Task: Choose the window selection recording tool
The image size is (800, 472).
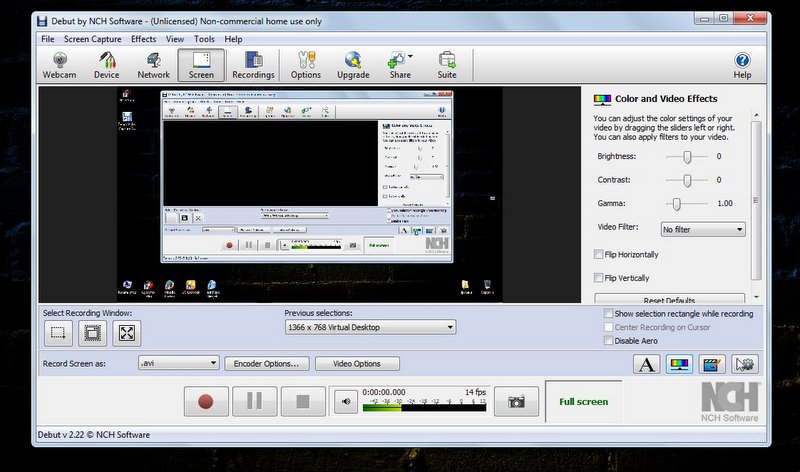Action: tap(92, 333)
